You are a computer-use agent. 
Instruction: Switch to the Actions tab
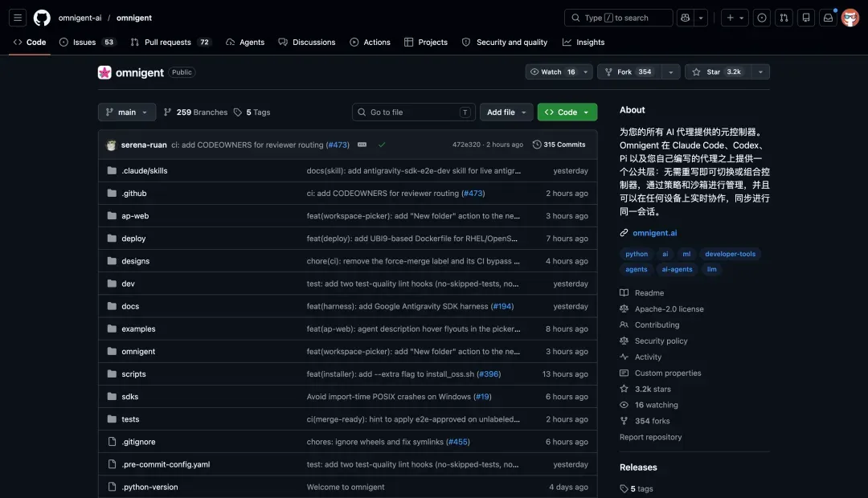371,42
